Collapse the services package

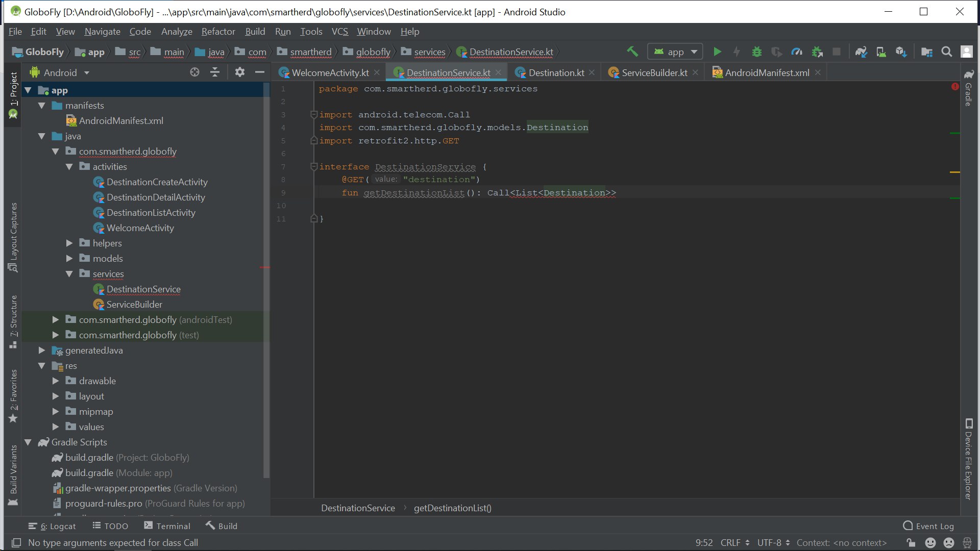pos(69,274)
